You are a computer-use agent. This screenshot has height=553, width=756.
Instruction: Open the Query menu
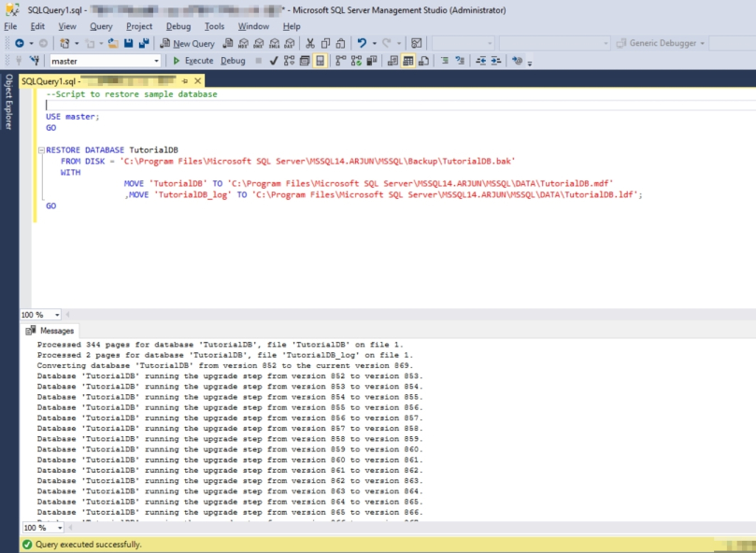click(x=101, y=26)
